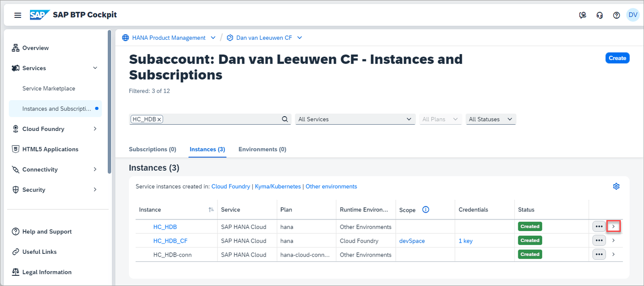Click the Cloud Foundry environment link
This screenshot has height=286, width=644.
(231, 186)
